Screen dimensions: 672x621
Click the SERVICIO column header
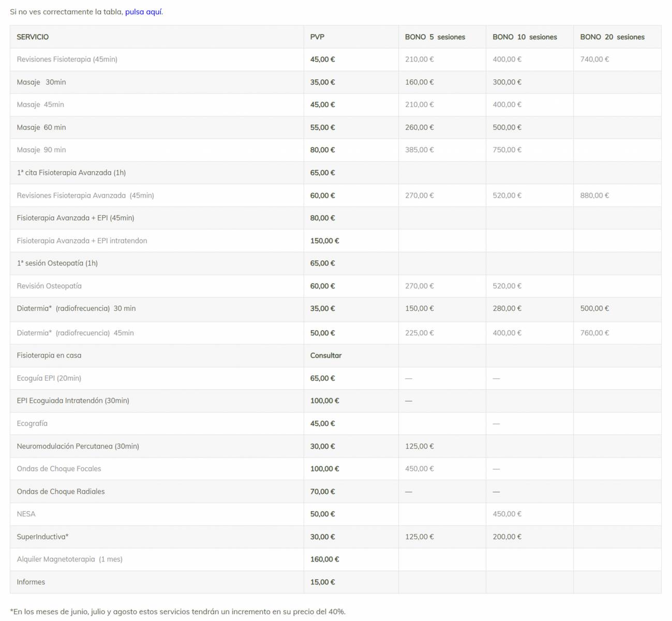point(33,37)
